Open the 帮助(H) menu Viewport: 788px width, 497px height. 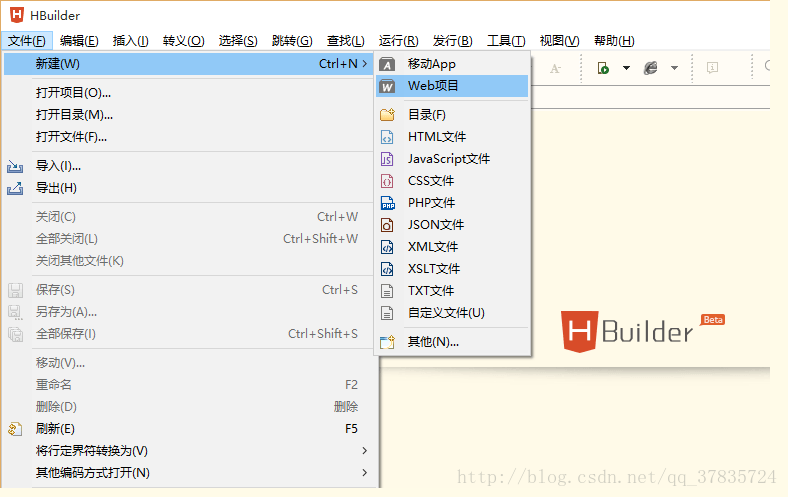pos(614,41)
